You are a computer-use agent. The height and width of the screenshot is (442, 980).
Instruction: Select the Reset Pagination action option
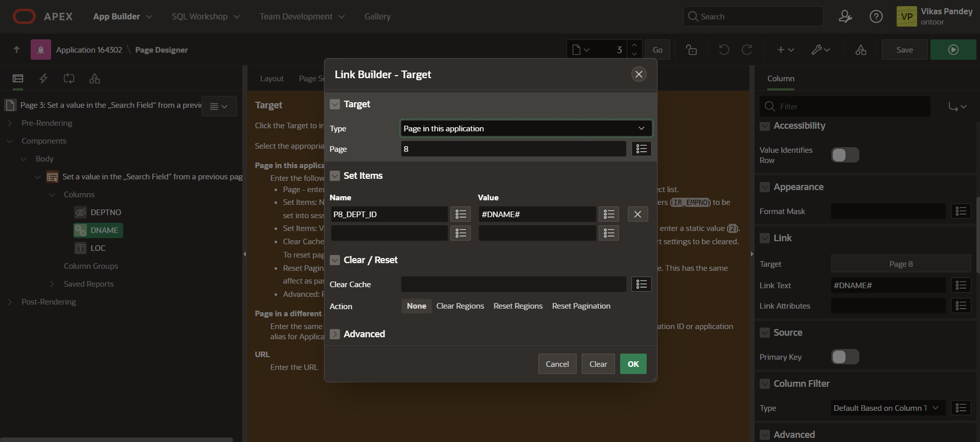click(x=581, y=306)
